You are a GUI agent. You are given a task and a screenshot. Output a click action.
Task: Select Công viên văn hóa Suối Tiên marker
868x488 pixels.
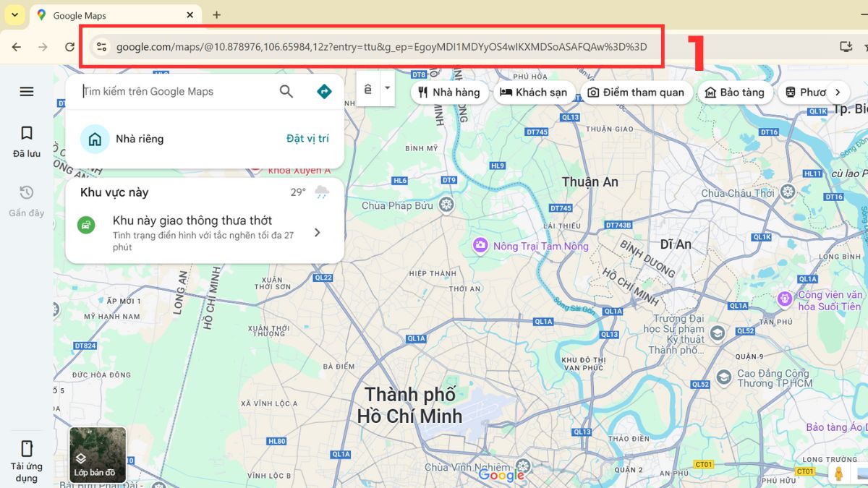click(785, 299)
